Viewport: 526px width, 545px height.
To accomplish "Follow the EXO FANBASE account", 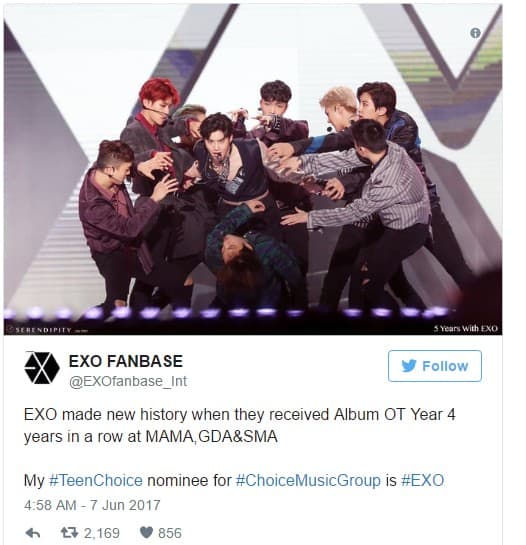I will pos(435,366).
